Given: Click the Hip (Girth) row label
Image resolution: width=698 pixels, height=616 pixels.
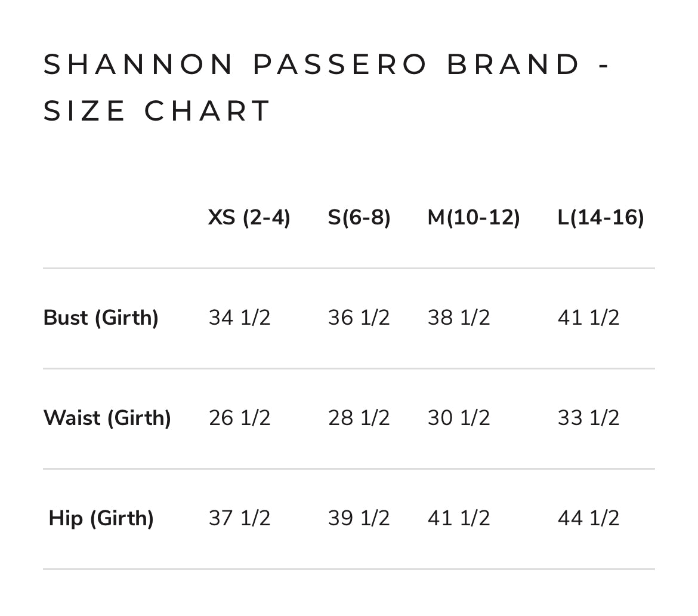Looking at the screenshot, I should pyautogui.click(x=101, y=518).
